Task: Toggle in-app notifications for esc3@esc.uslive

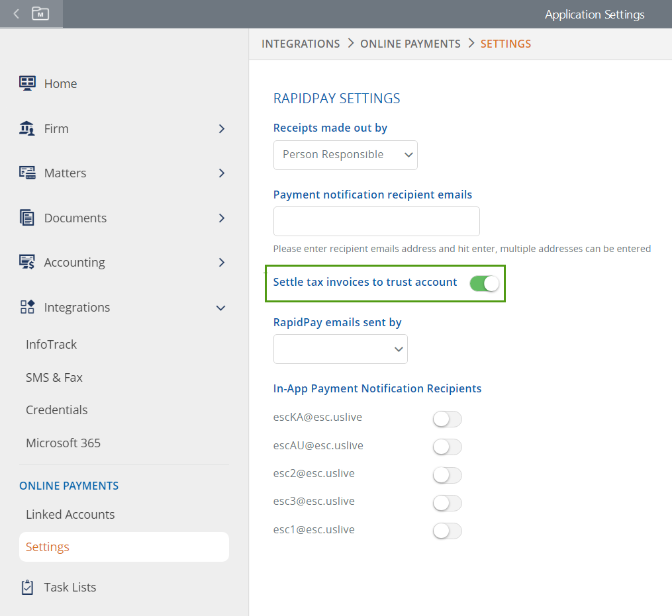Action: point(447,503)
